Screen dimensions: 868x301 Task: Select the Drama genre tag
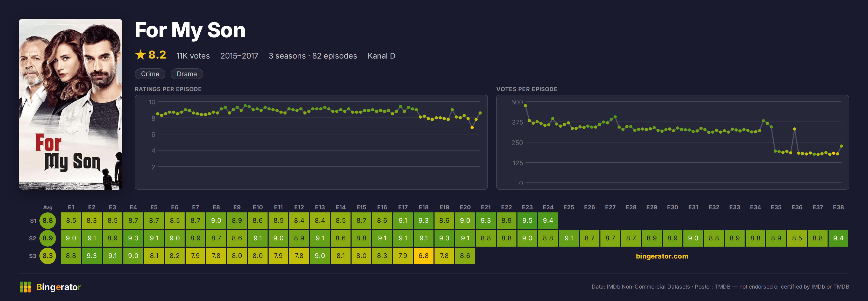pyautogui.click(x=187, y=74)
